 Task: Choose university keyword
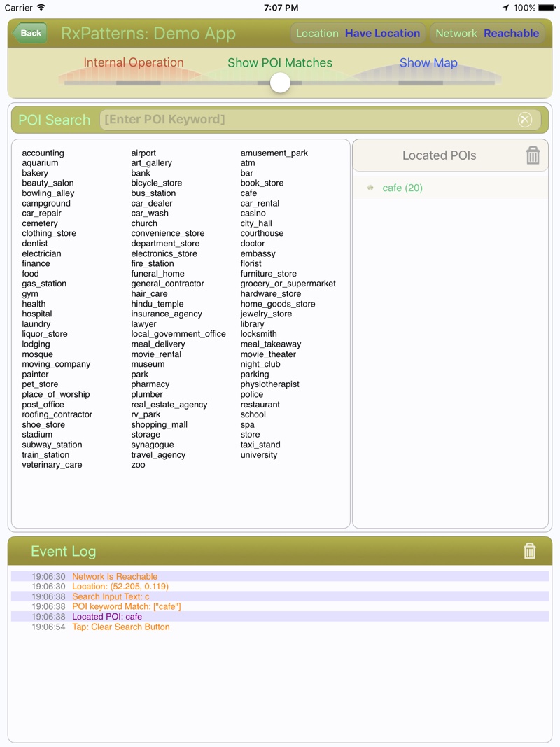click(258, 455)
